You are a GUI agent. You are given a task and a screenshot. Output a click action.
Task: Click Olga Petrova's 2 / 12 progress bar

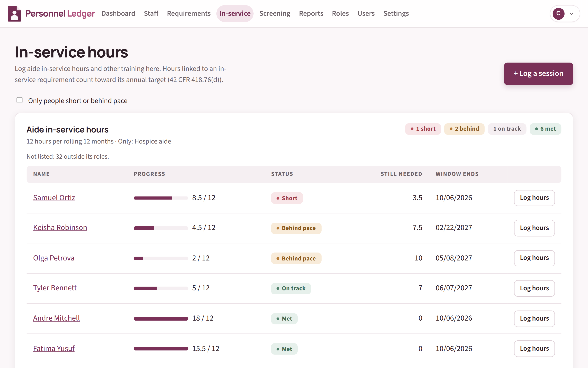tap(161, 258)
